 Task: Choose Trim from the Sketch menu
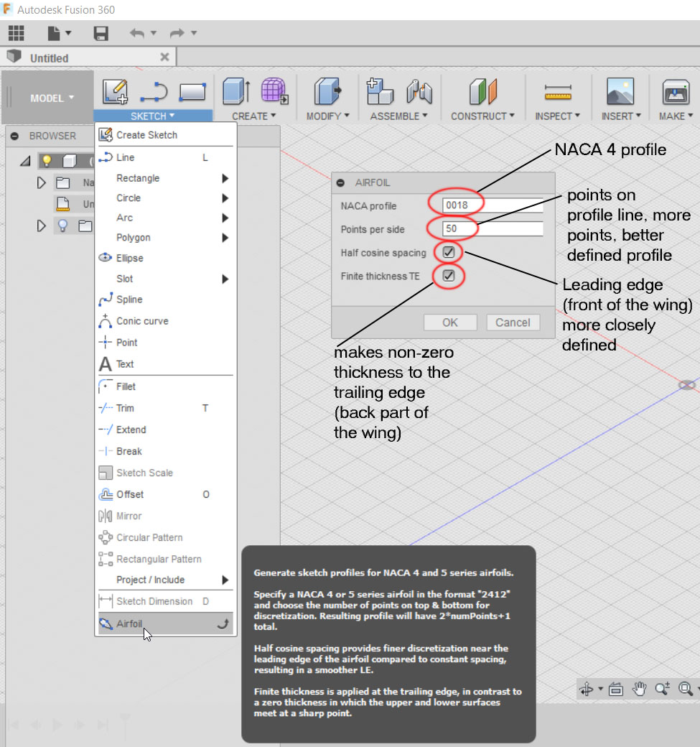(x=166, y=408)
